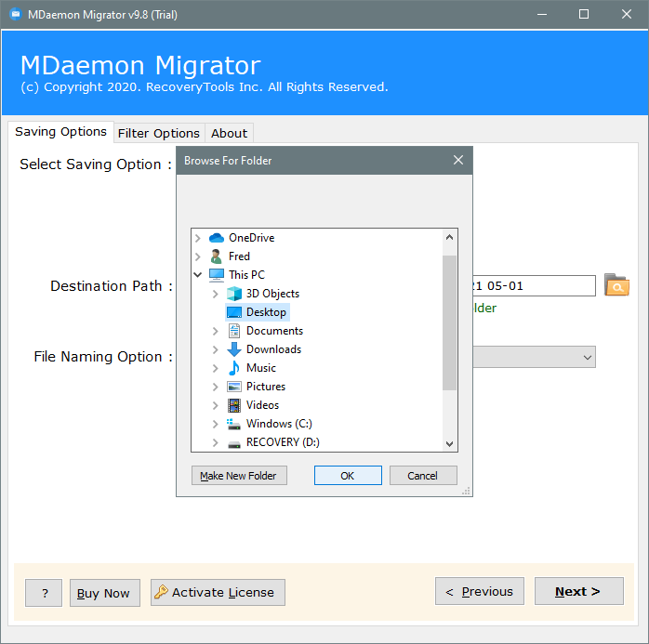Go to Previous step
The height and width of the screenshot is (644, 649).
(x=479, y=591)
